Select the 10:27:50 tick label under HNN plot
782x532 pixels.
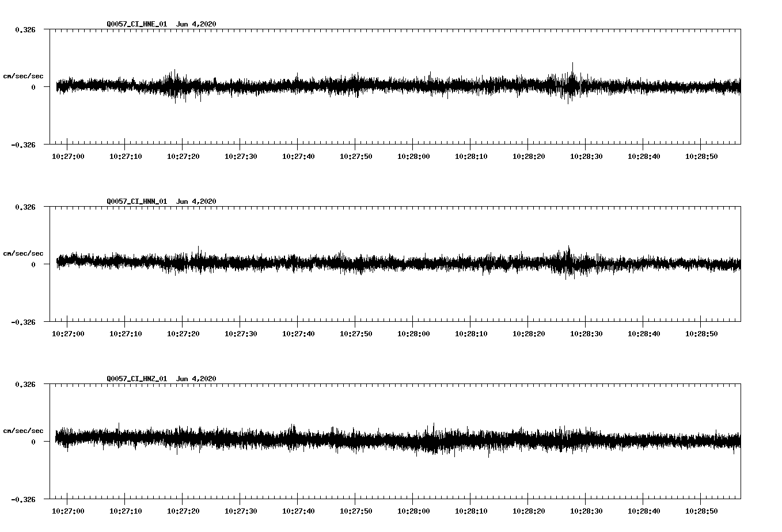356,333
